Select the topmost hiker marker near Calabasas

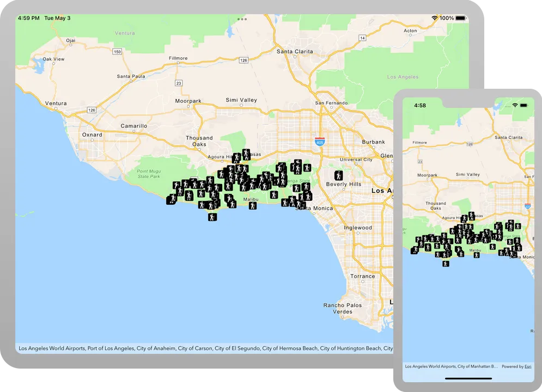tap(246, 153)
